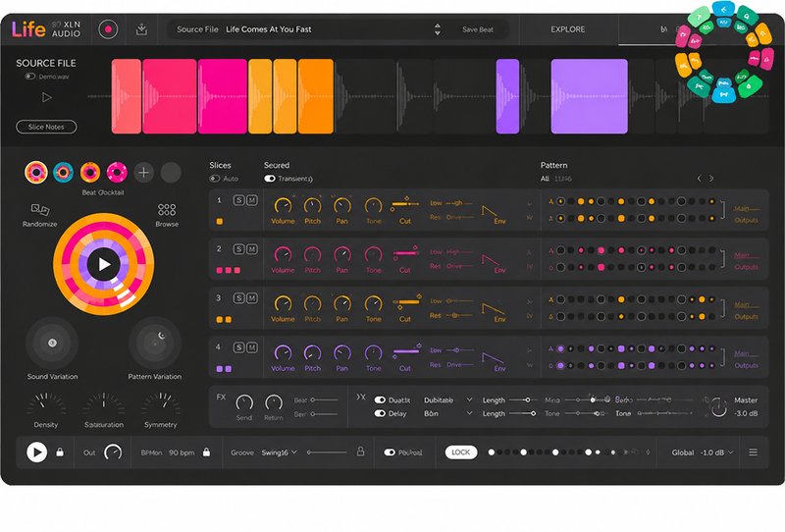Click the white LOCK pill button
Viewport: 785px width, 532px height.
point(461,452)
